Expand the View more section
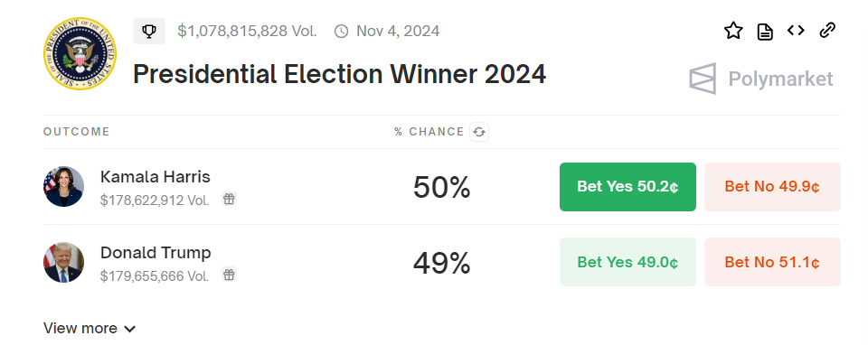 point(90,329)
